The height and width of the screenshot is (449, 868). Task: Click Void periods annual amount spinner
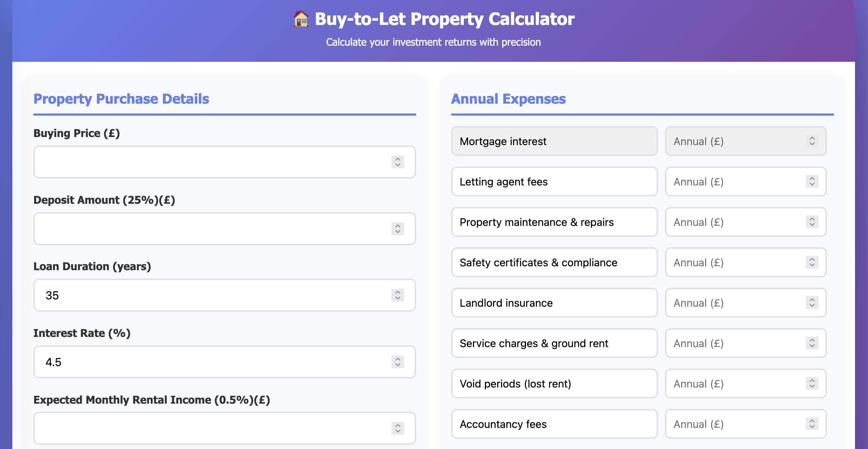tap(812, 384)
